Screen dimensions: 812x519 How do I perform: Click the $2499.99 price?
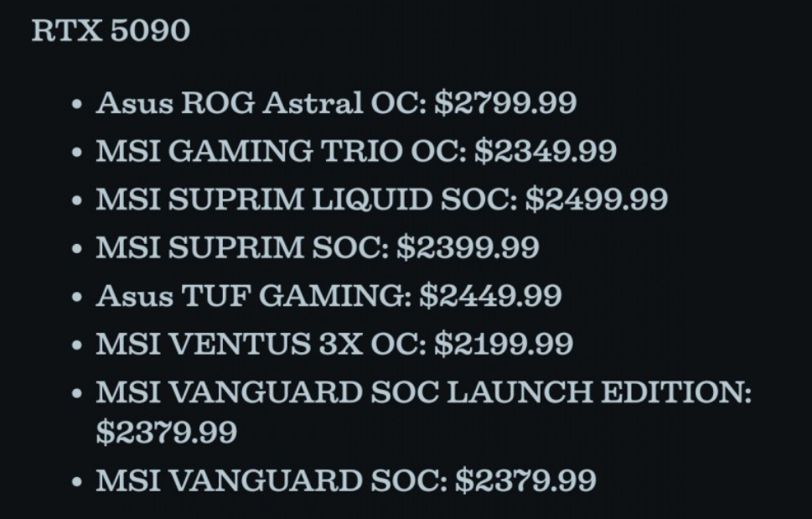596,200
